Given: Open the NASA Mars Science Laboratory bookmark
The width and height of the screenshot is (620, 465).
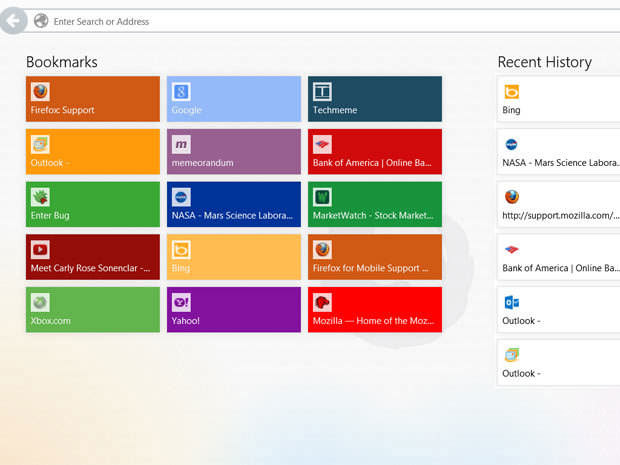Looking at the screenshot, I should click(x=233, y=204).
